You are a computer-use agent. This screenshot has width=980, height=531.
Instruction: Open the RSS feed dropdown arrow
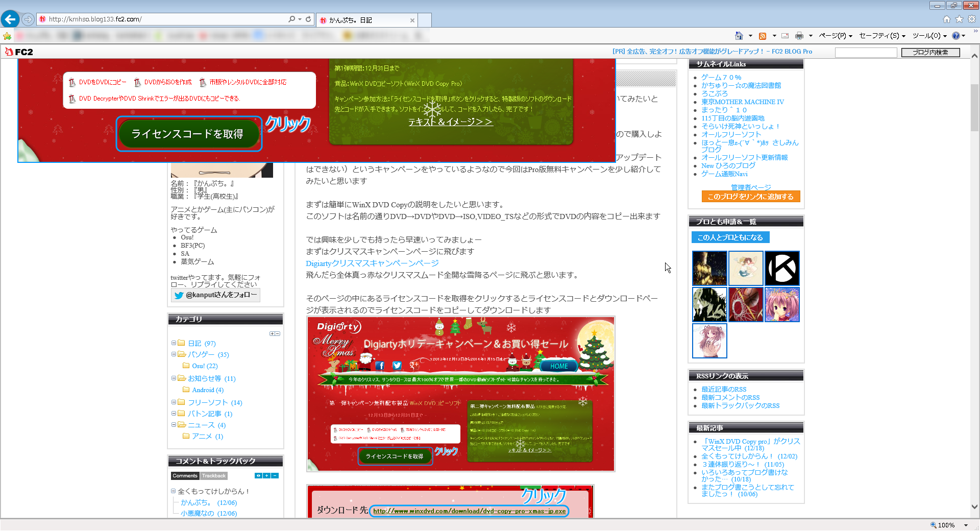(x=774, y=36)
